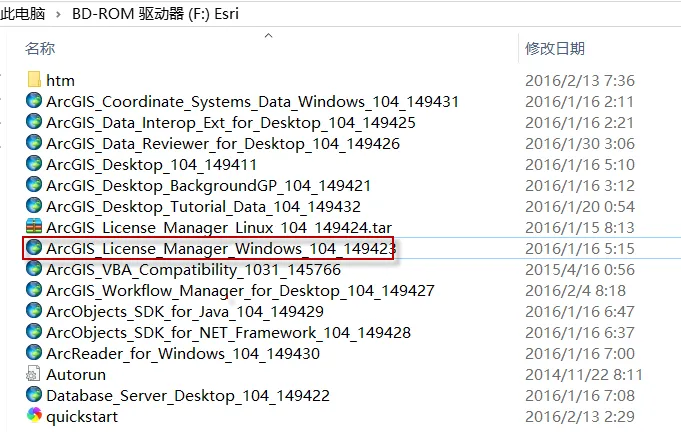The image size is (681, 432).
Task: Click the ArcReader_for_Windows globe icon
Action: click(34, 353)
